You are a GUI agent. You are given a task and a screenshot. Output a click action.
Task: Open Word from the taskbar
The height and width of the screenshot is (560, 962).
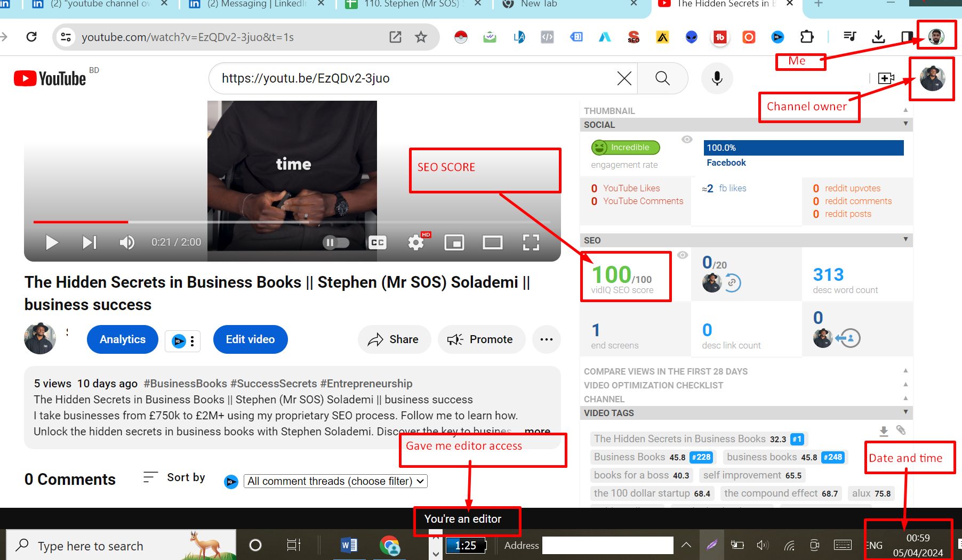(x=349, y=545)
